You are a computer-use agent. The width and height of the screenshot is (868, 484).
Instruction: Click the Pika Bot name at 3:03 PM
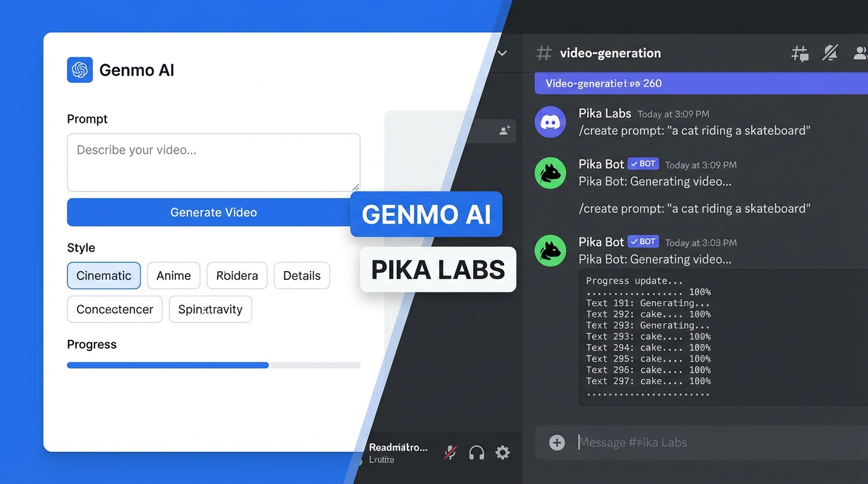click(601, 242)
